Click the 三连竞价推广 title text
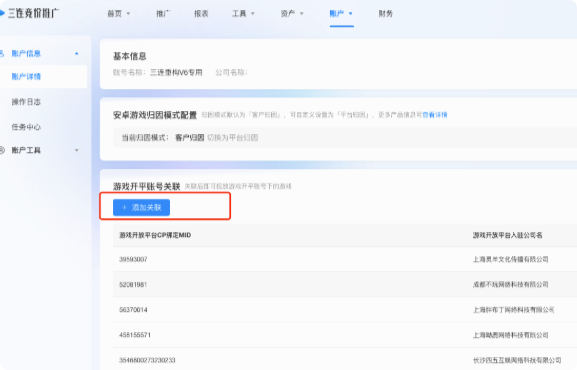The height and width of the screenshot is (370, 577). pos(33,13)
